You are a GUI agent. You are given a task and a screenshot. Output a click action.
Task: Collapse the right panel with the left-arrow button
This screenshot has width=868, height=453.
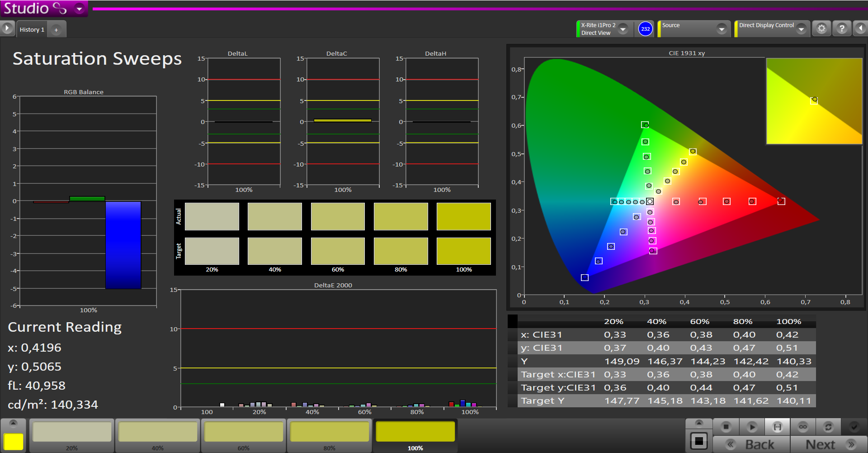coord(860,29)
